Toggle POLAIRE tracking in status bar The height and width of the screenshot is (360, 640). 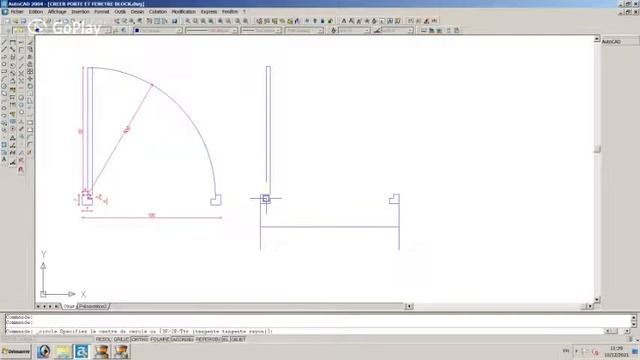(x=160, y=340)
